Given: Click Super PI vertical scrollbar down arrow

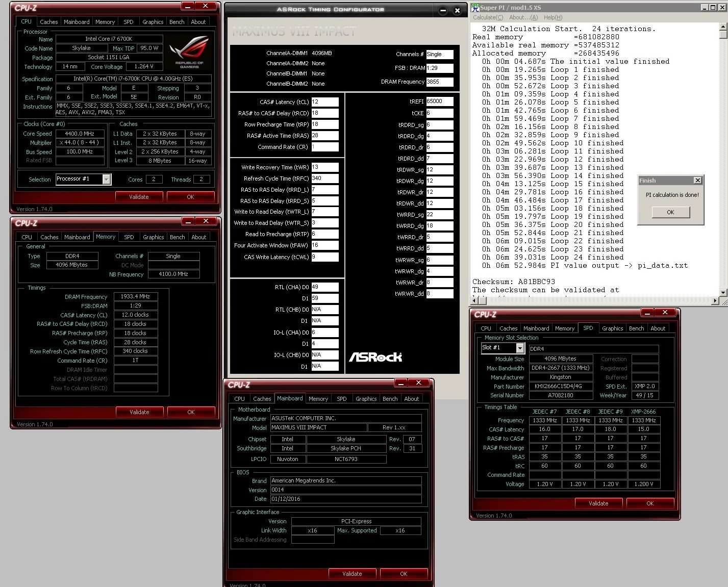Looking at the screenshot, I should click(723, 293).
